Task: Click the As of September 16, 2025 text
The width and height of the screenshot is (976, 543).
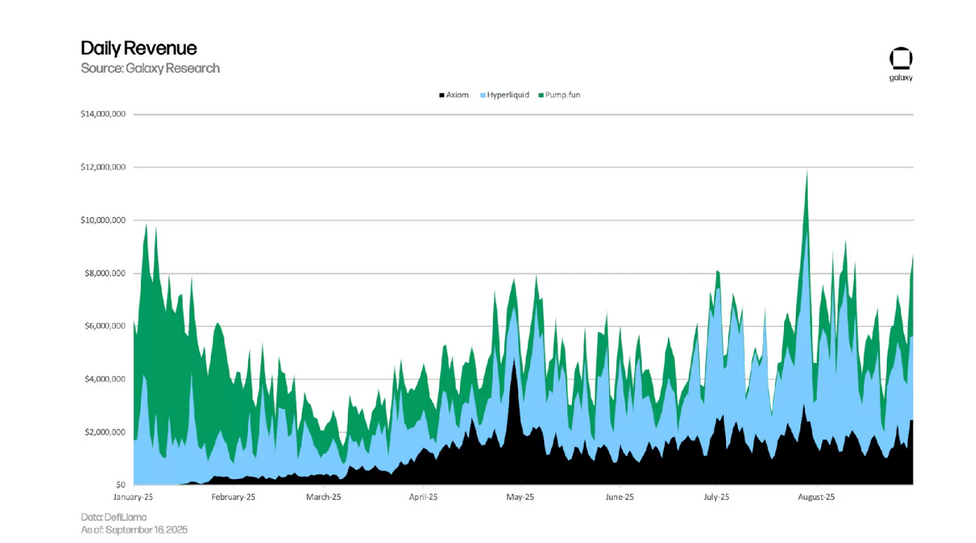Action: tap(134, 529)
